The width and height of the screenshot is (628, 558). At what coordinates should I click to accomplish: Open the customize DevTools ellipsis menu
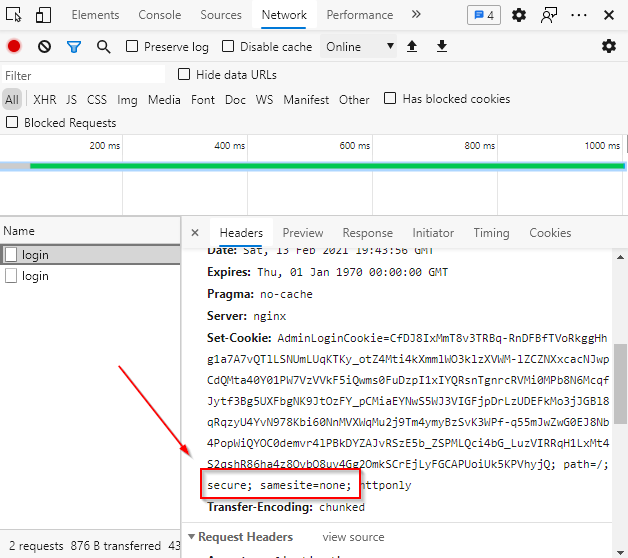click(579, 15)
